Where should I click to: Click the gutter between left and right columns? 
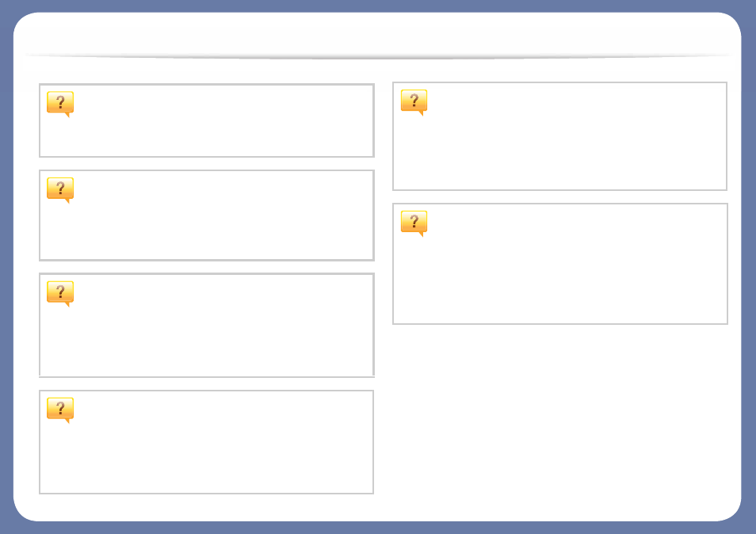click(x=384, y=288)
